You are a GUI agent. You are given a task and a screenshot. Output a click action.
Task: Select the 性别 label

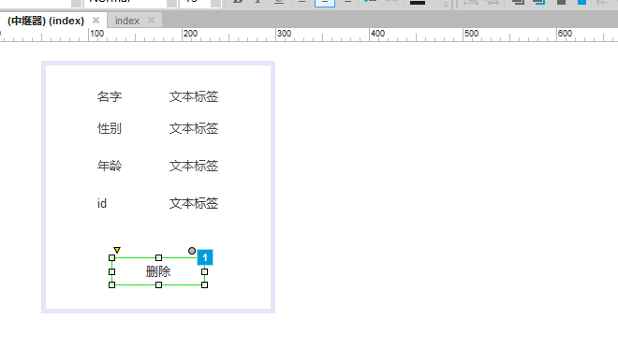(x=110, y=128)
